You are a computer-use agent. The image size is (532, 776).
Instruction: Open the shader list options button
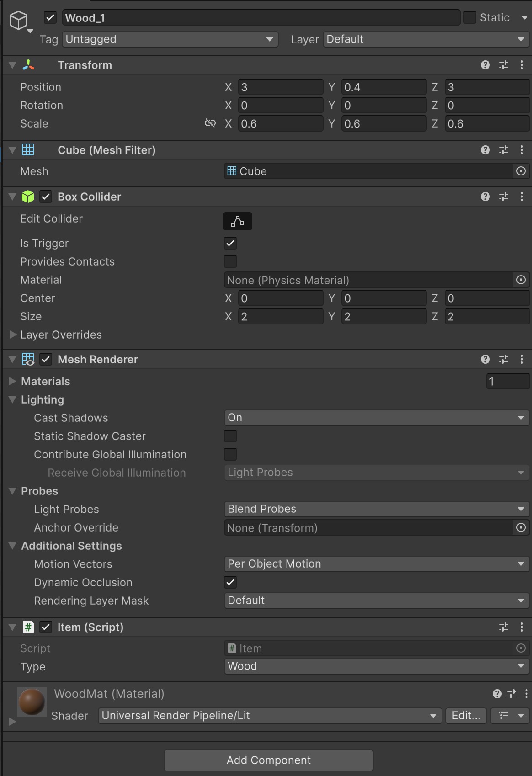[x=510, y=716]
